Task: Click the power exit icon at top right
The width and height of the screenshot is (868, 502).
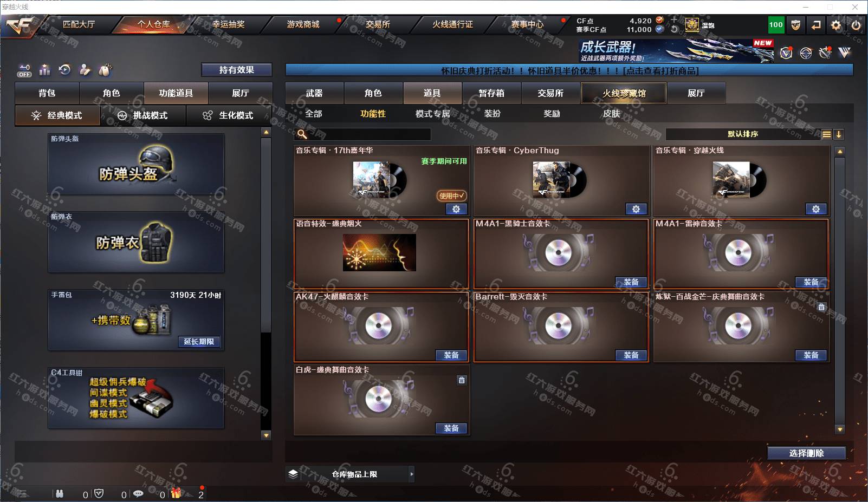Action: (x=856, y=25)
